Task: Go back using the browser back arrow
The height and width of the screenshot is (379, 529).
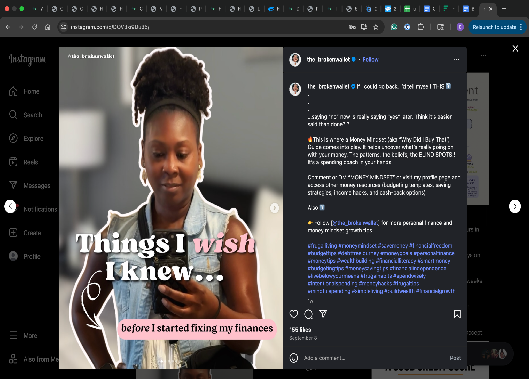Action: 7,27
